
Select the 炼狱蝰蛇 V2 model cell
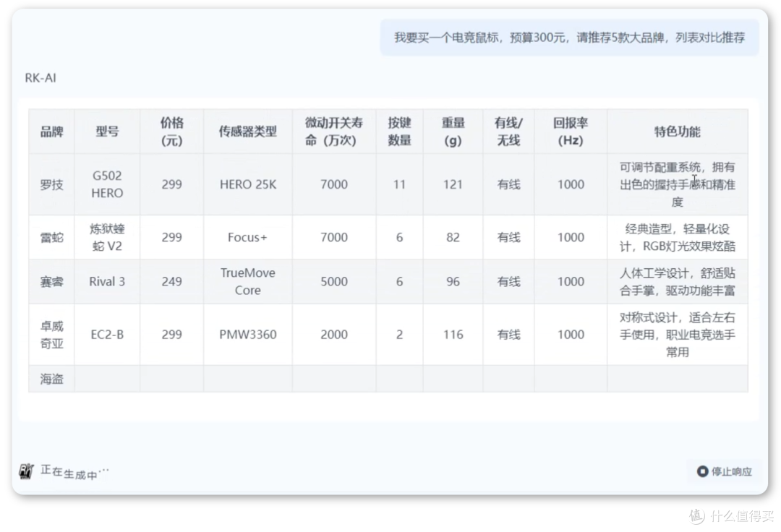coord(107,237)
